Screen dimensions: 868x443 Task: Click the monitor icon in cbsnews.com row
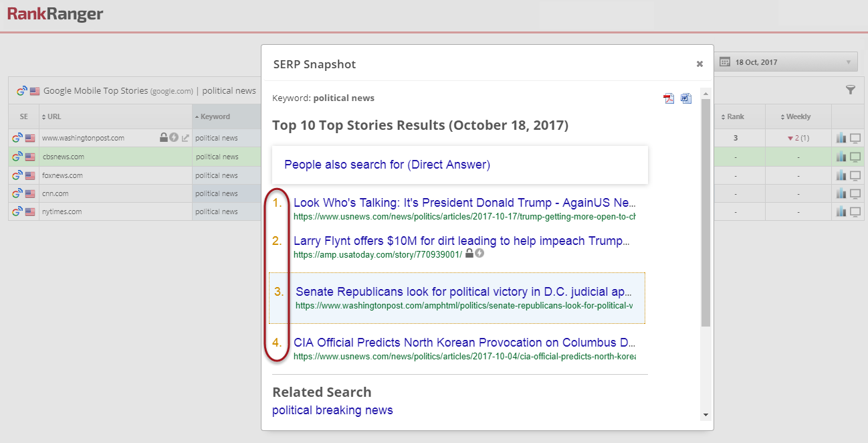click(855, 157)
